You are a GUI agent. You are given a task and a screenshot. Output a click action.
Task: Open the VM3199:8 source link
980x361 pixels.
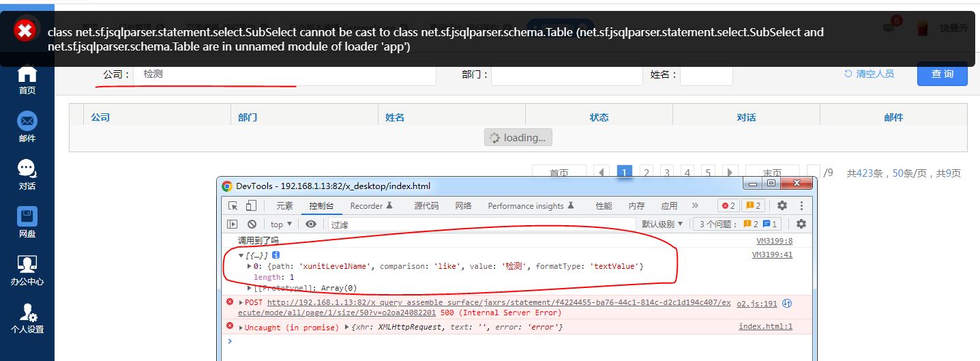[774, 241]
